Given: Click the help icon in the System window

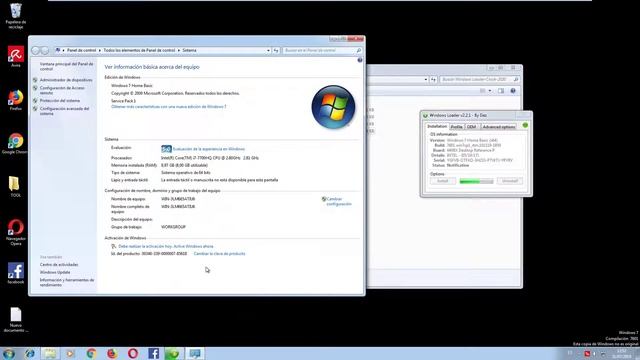Looking at the screenshot, I should click(360, 60).
